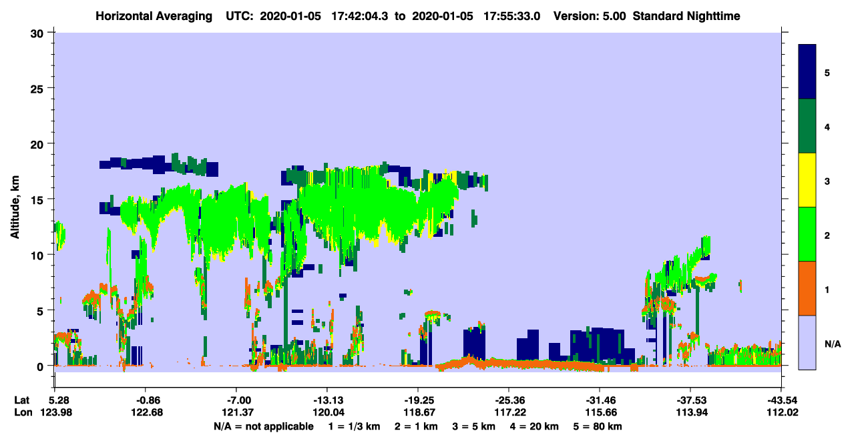Click latitude value -13.13

tap(327, 400)
